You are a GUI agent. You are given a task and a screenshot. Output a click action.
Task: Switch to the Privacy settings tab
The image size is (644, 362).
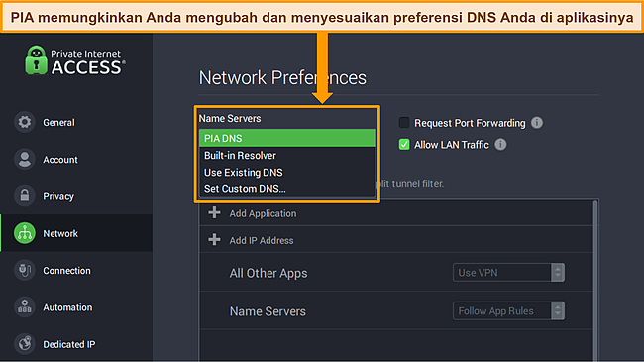tap(76, 196)
